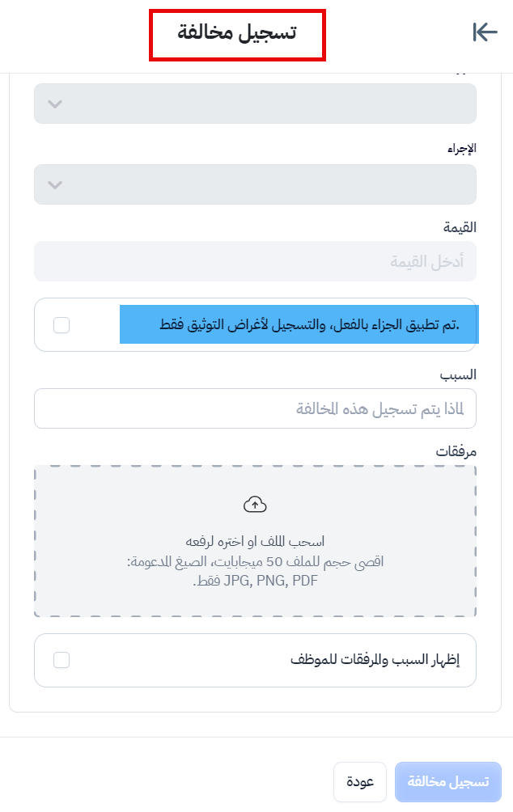
Task: Expand the الإجراء dropdown chevron
Action: click(x=55, y=184)
